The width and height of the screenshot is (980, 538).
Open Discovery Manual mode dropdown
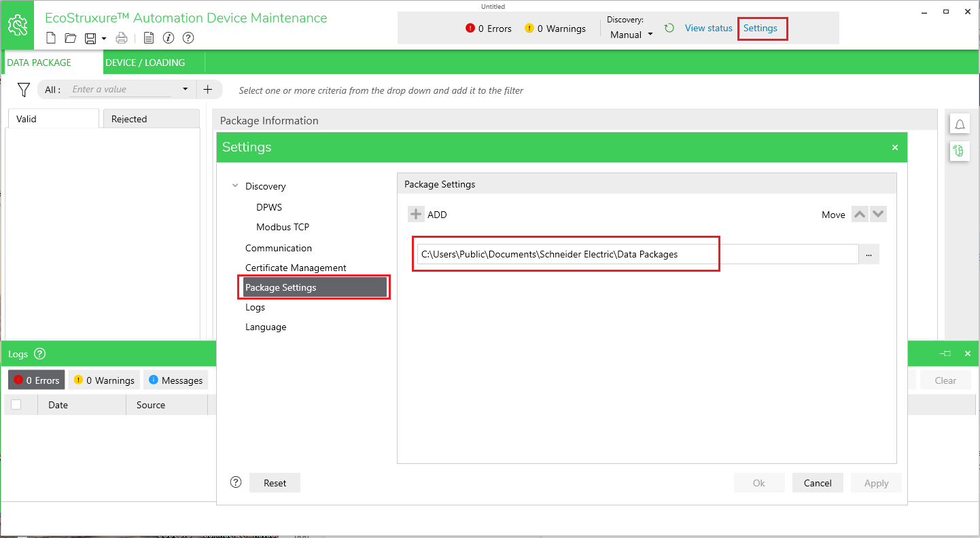click(x=631, y=35)
